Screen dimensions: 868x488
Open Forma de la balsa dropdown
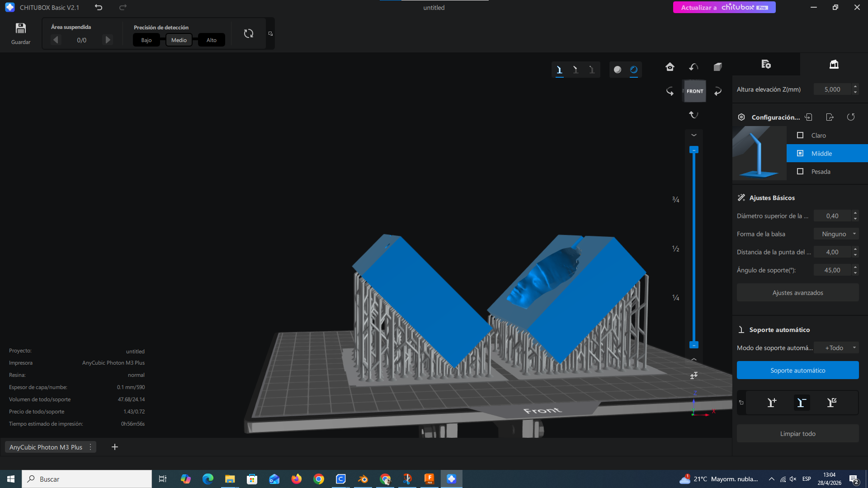tap(836, 234)
